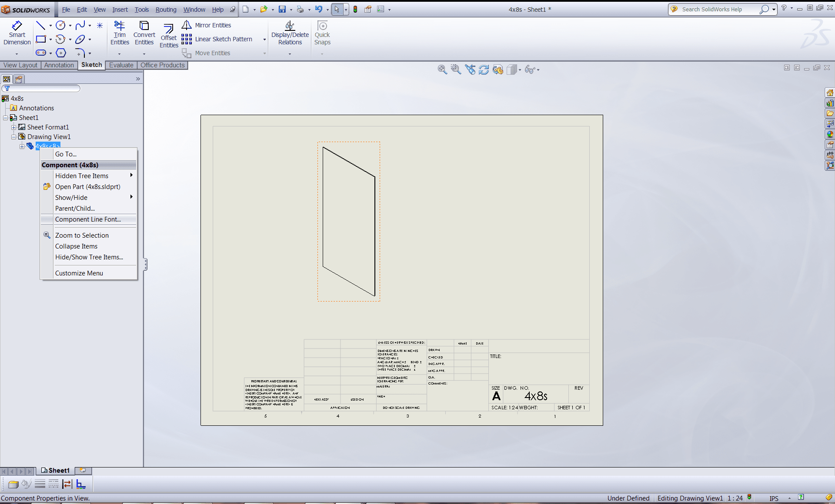Image resolution: width=835 pixels, height=504 pixels.
Task: Click the Zoom to Area icon
Action: pos(456,70)
